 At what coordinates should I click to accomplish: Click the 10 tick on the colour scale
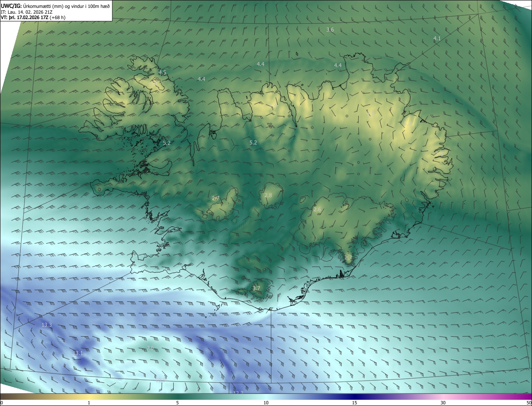point(266,403)
